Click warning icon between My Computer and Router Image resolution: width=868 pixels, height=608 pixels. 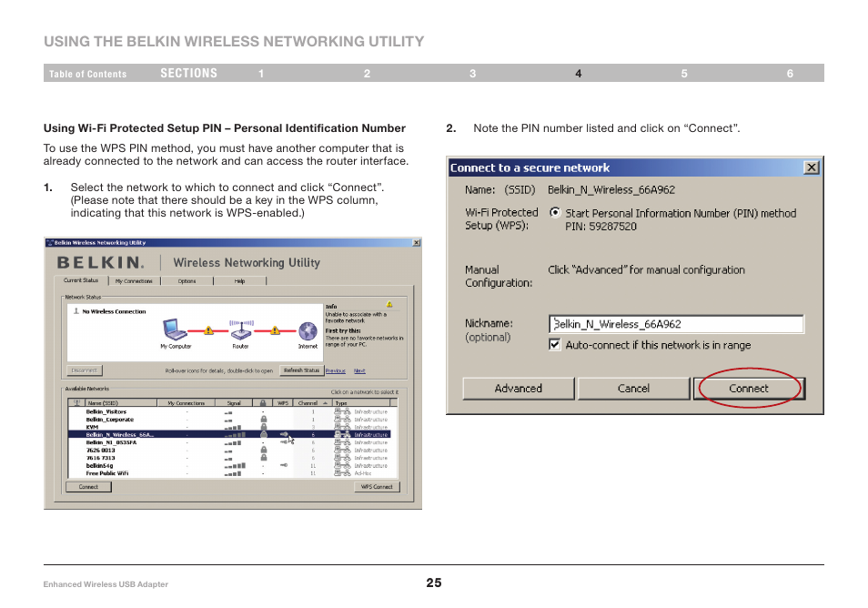coord(208,330)
